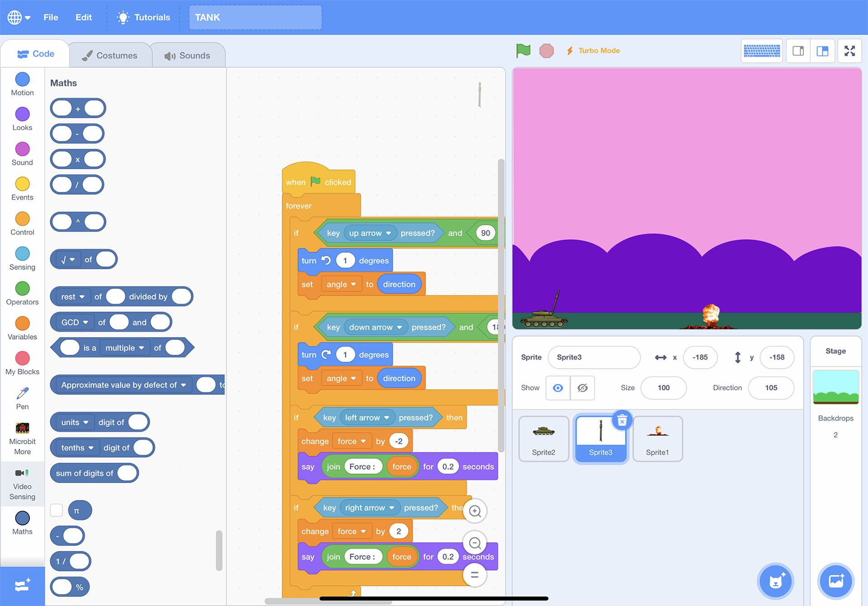Select the Pen blocks category
Screen dimensions: 868x606
tap(22, 398)
